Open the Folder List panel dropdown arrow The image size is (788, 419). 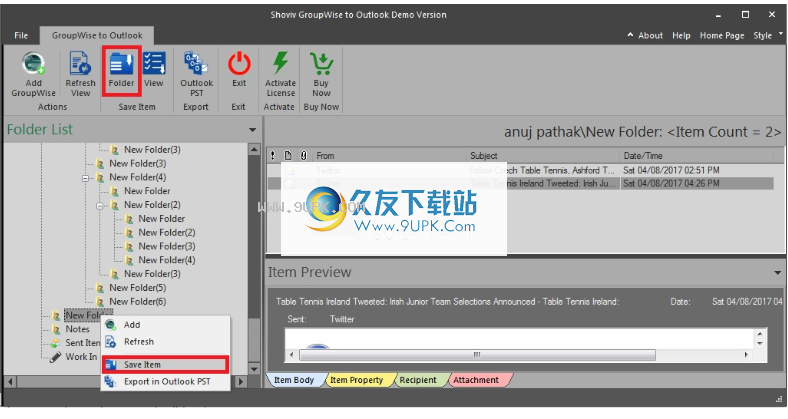252,130
